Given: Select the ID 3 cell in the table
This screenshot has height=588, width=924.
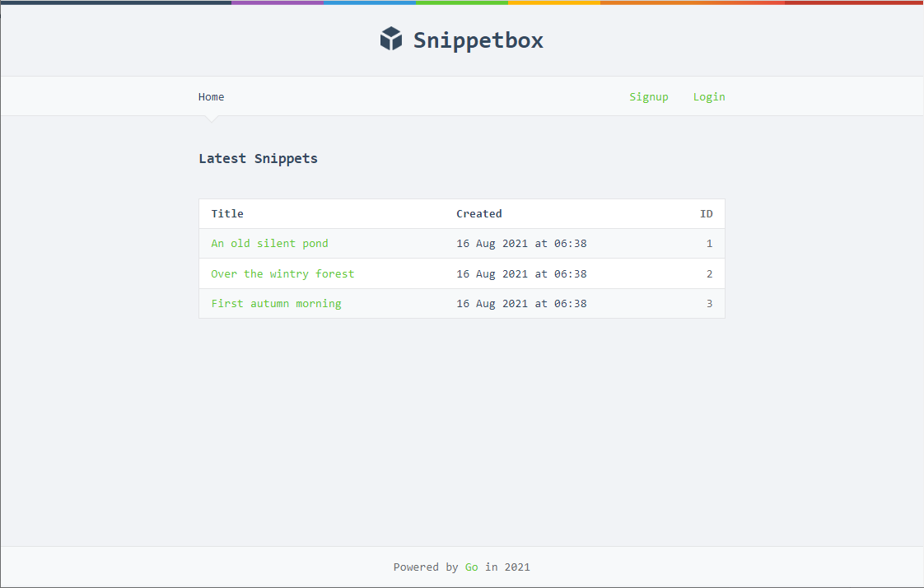Looking at the screenshot, I should coord(709,303).
